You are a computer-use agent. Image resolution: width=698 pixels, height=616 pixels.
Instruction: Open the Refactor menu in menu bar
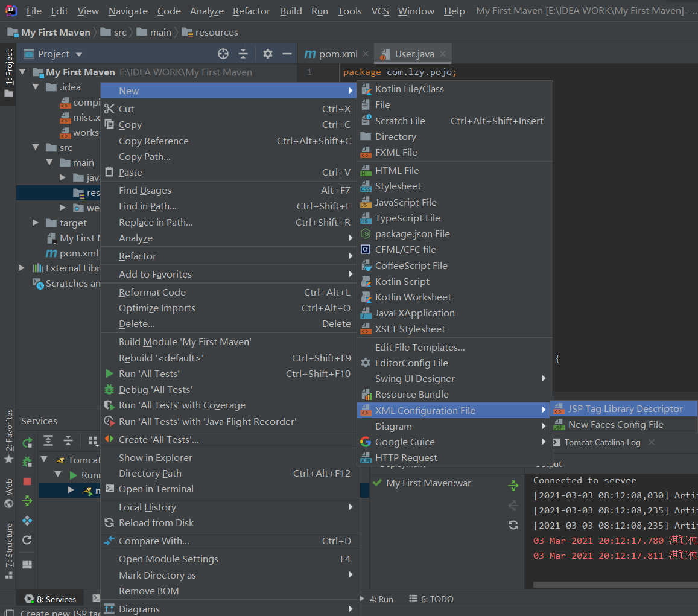pyautogui.click(x=252, y=11)
